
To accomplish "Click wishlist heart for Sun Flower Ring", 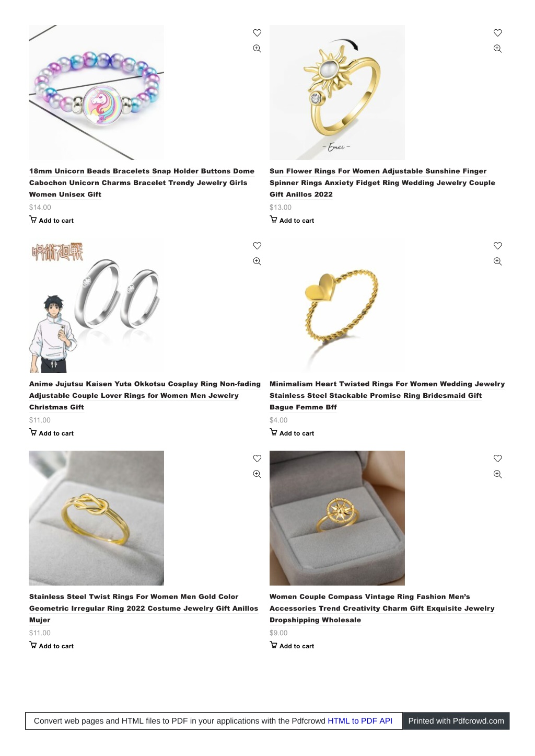I will (x=497, y=33).
